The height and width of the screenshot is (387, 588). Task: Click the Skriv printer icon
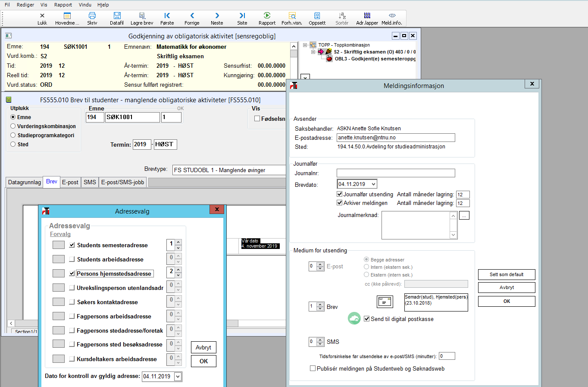[x=92, y=16]
